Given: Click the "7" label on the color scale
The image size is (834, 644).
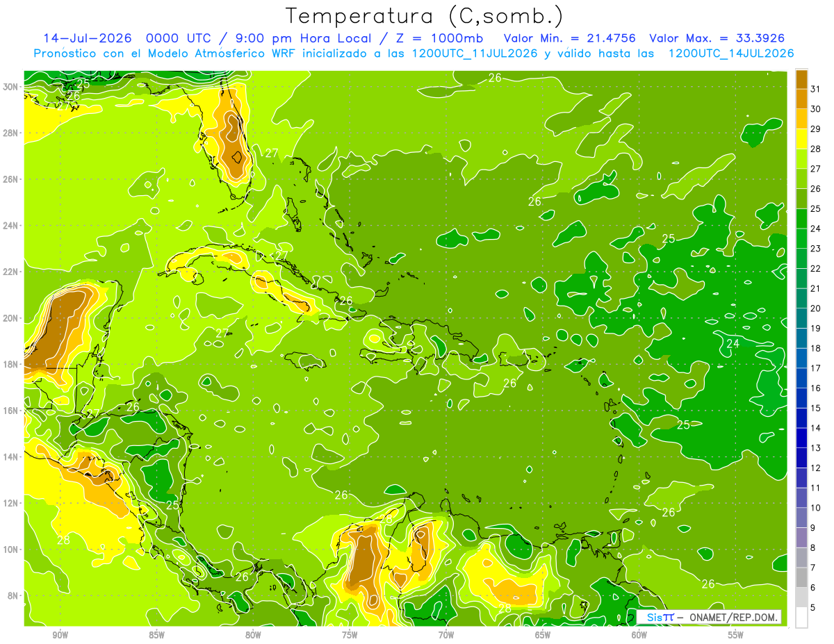Looking at the screenshot, I should pyautogui.click(x=813, y=568).
